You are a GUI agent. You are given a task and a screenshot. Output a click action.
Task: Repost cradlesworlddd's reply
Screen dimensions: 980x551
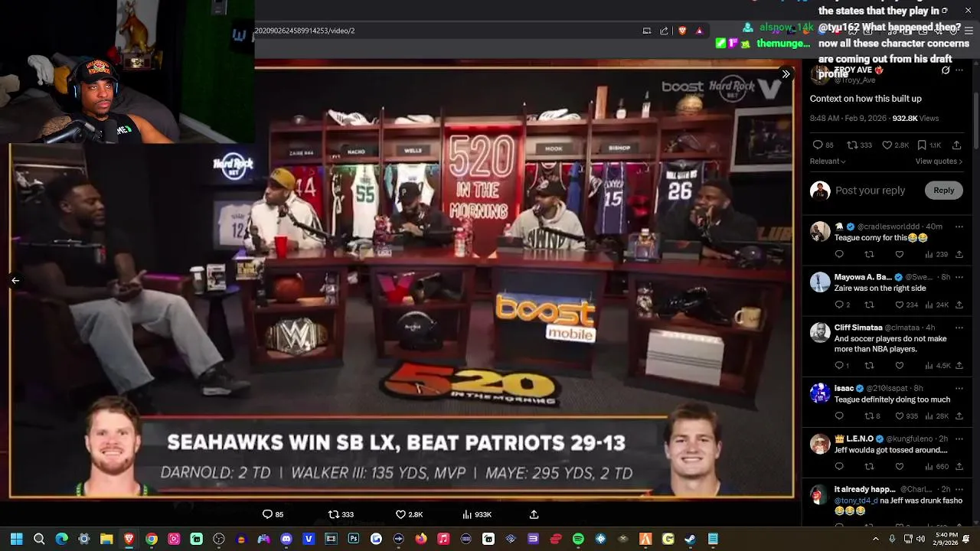[869, 254]
